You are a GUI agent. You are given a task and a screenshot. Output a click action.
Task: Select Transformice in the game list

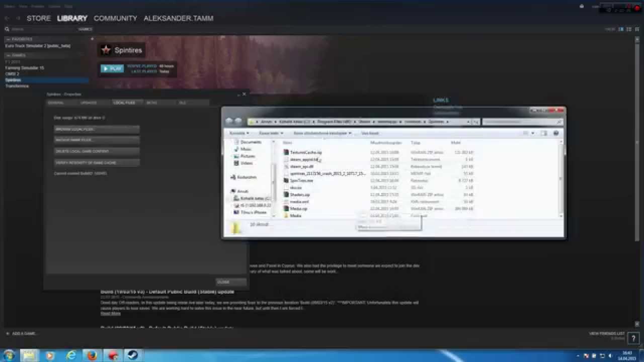click(x=17, y=86)
